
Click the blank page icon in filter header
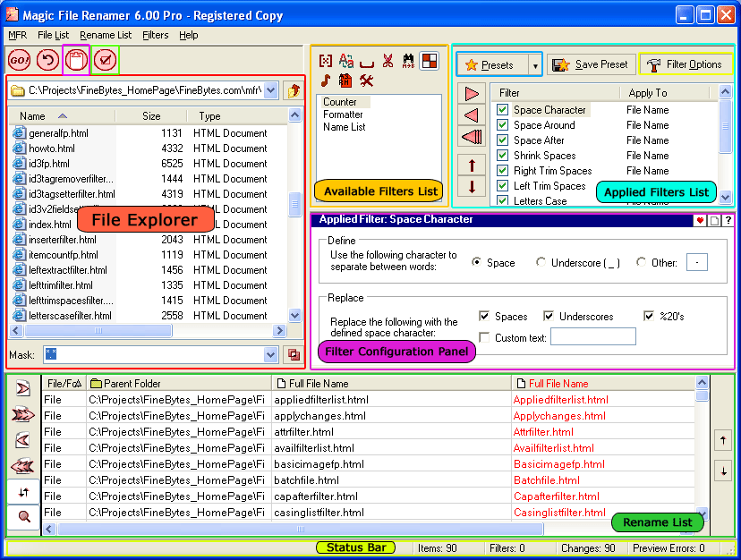[x=714, y=220]
